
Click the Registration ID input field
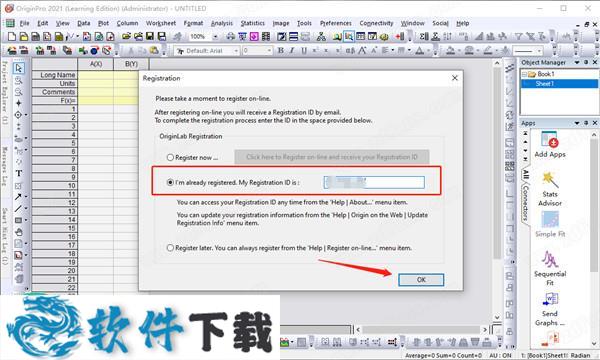[x=374, y=182]
